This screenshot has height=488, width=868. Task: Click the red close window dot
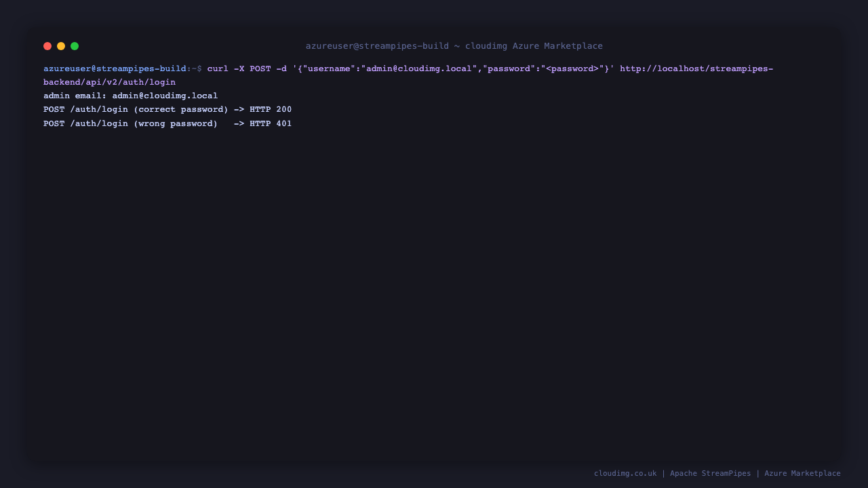47,46
